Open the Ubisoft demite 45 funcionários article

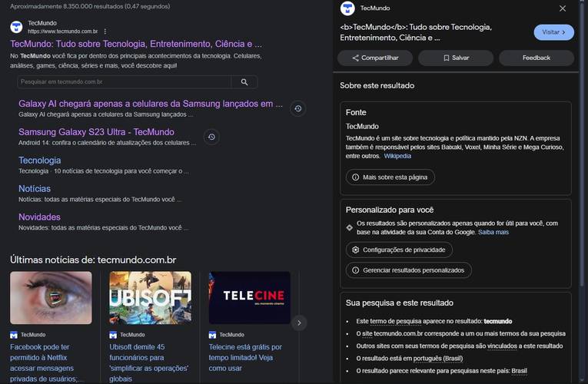click(149, 362)
